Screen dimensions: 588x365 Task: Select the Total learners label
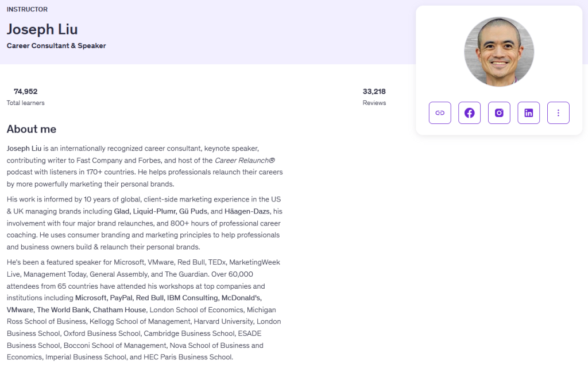coord(25,103)
